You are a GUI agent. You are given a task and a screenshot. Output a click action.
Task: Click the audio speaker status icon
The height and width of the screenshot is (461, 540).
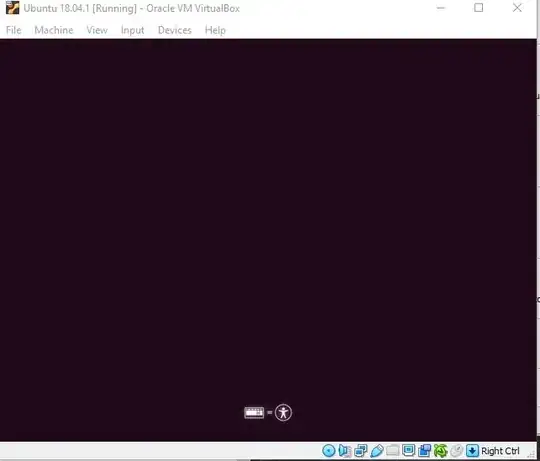[x=345, y=450]
